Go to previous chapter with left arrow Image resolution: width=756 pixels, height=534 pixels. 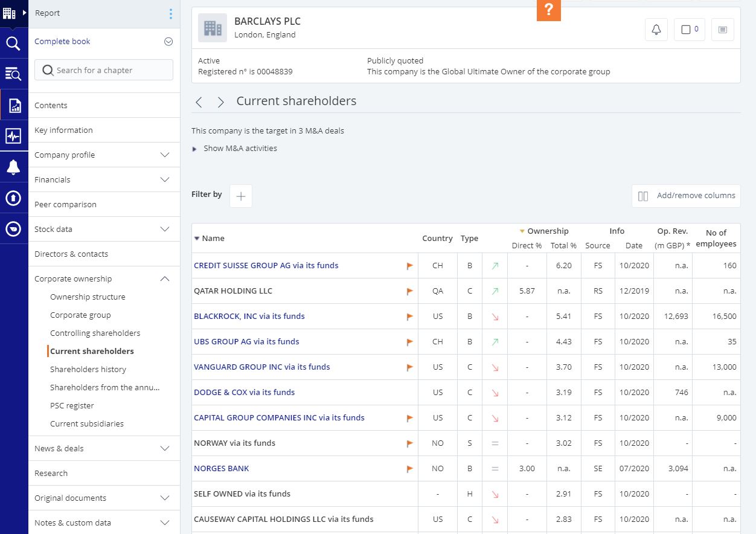coord(199,102)
